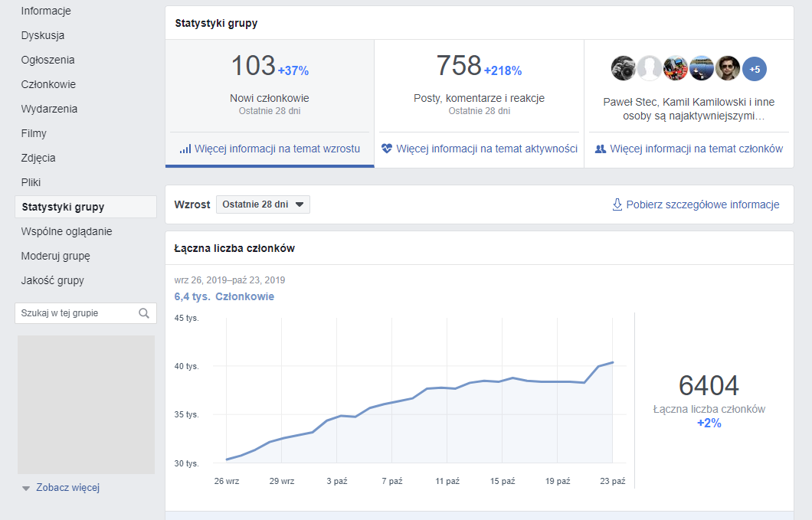Open Więcej informacji na temat aktywności

pyautogui.click(x=486, y=149)
